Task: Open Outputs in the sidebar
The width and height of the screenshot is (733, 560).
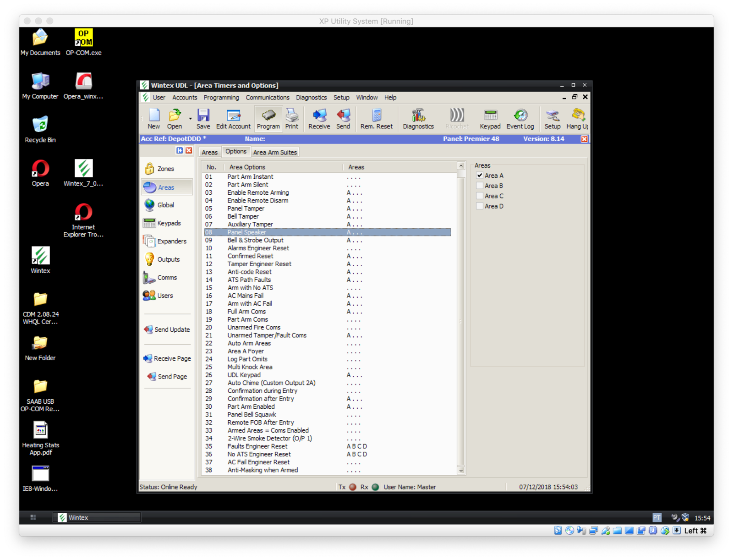Action: (166, 259)
